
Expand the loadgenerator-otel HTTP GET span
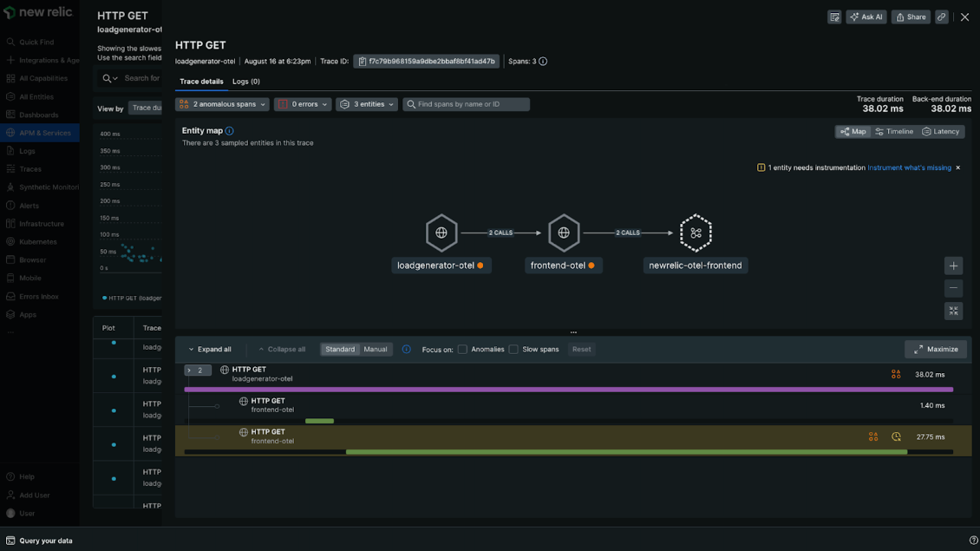pos(198,371)
